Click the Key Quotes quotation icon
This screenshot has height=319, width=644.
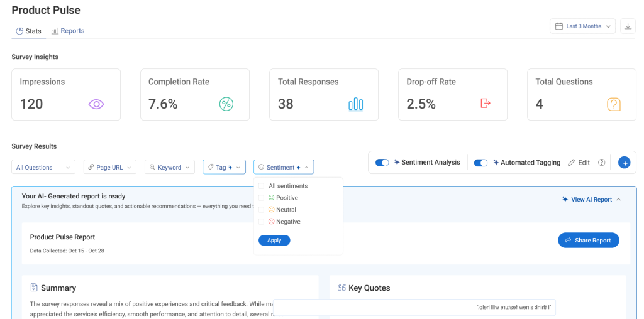click(341, 288)
